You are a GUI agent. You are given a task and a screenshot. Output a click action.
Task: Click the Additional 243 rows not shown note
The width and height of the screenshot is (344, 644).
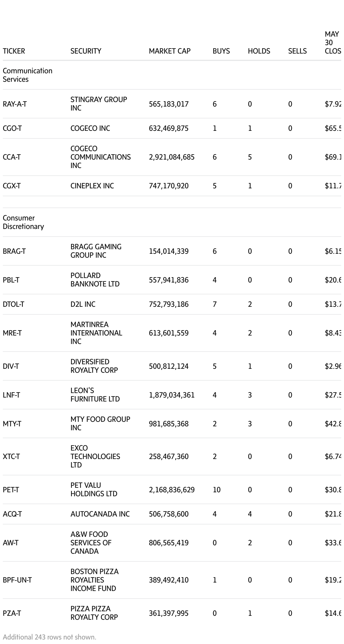tap(50, 637)
